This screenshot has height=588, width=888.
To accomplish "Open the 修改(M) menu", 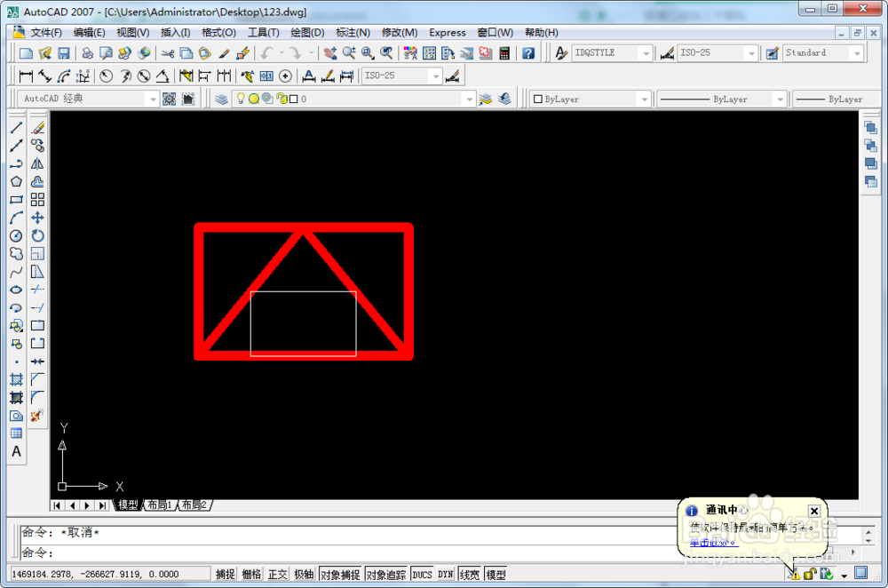I will coord(400,33).
